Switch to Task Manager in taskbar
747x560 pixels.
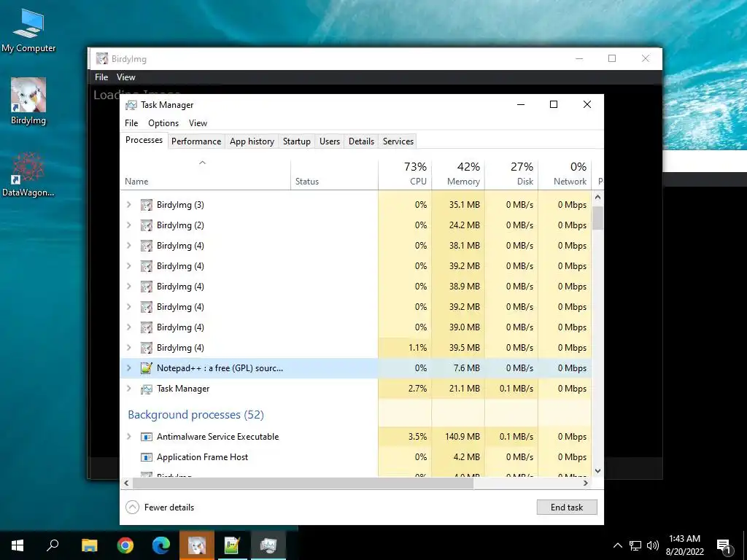pyautogui.click(x=268, y=545)
